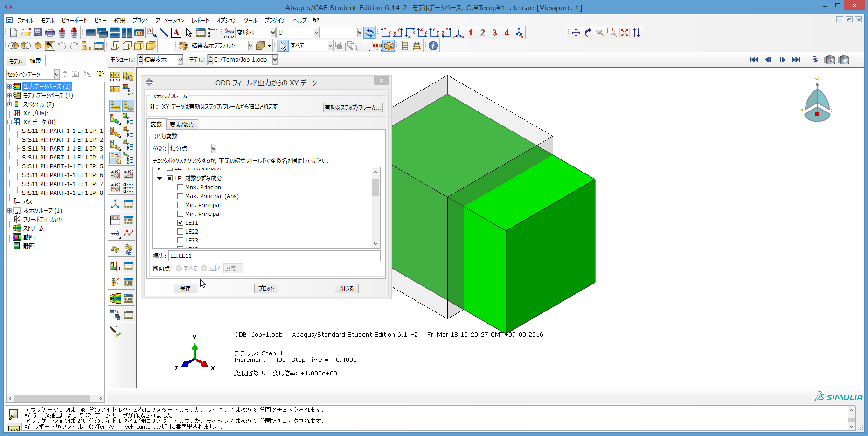868x436 pixels.
Task: Toggle the LE: 対数ひずみ成分 group checkbox
Action: pyautogui.click(x=170, y=179)
